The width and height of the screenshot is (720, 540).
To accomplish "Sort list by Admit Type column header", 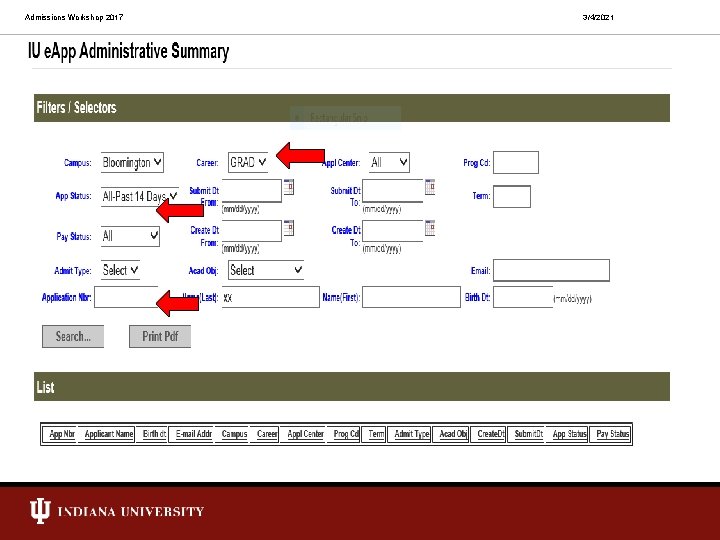I will click(412, 434).
